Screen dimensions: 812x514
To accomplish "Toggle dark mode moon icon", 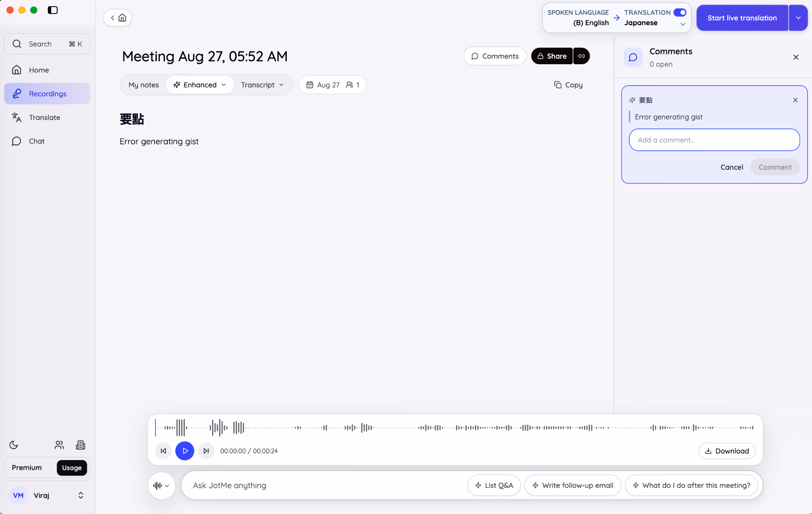I will pos(14,445).
